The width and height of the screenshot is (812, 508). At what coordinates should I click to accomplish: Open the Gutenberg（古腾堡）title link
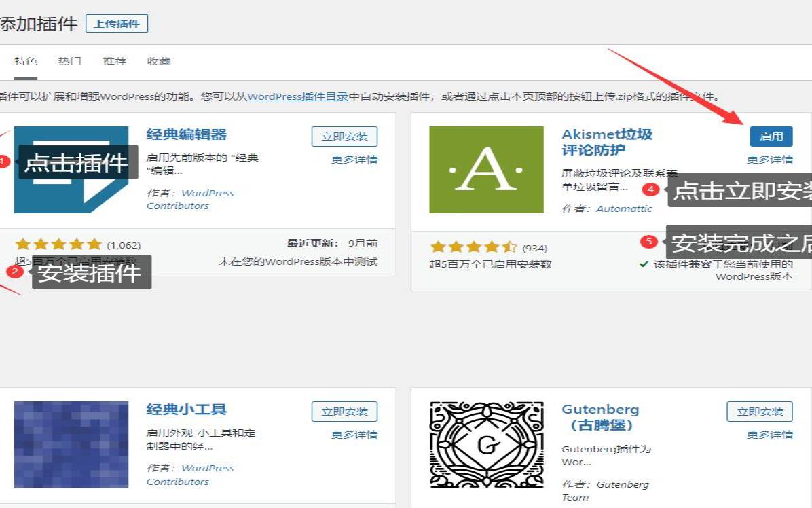(601, 417)
